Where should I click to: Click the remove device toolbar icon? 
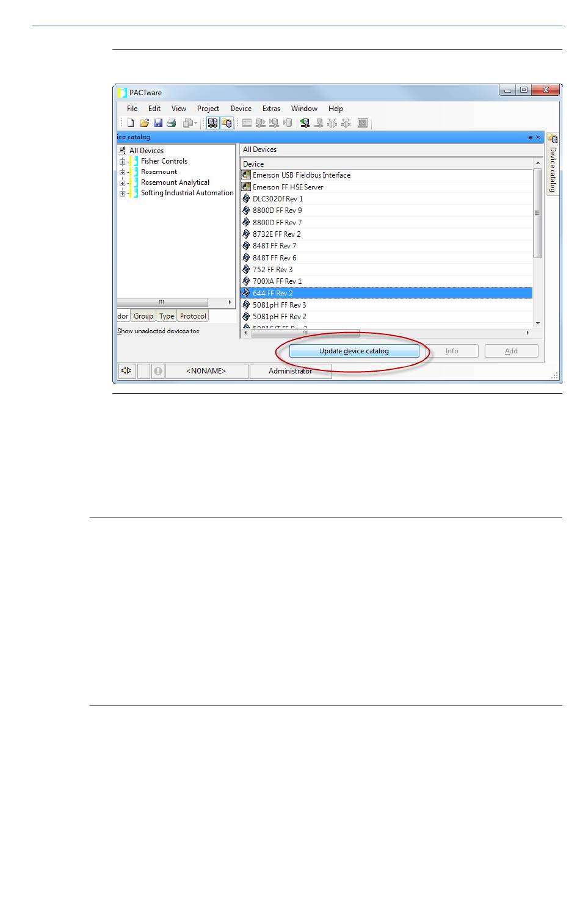tap(318, 123)
